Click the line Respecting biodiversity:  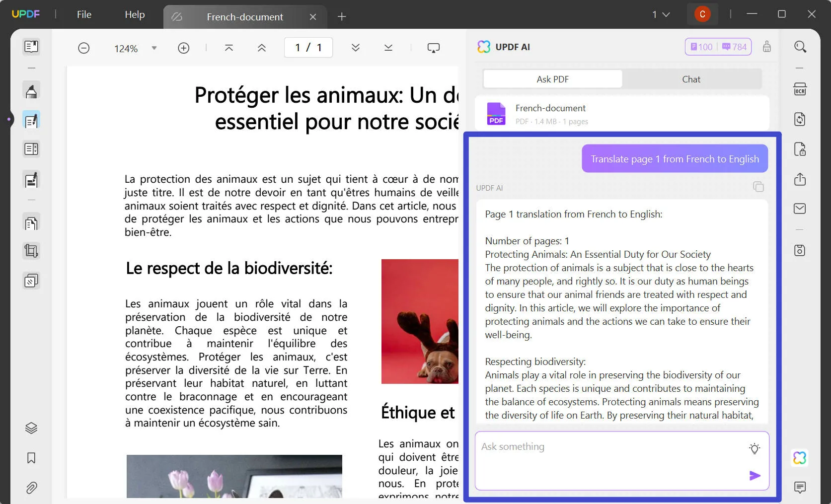(535, 361)
